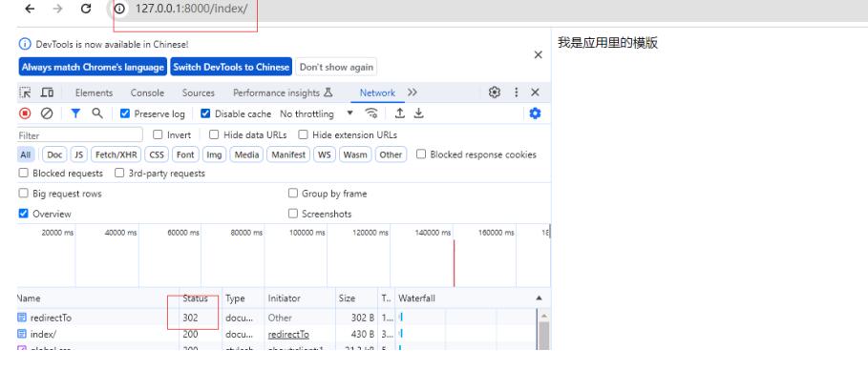The height and width of the screenshot is (370, 868).
Task: Switch to the Elements tab
Action: [94, 92]
